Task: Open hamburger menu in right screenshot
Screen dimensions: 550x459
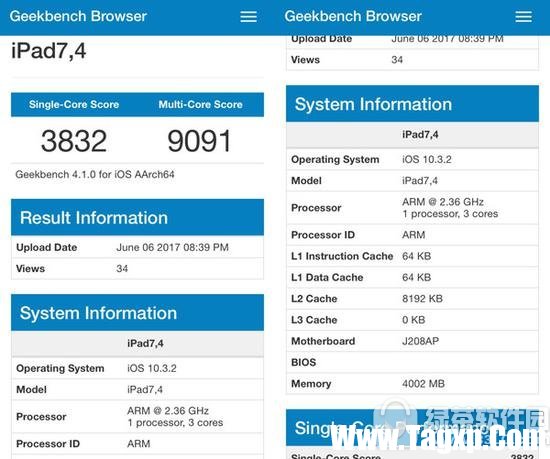Action: (x=523, y=16)
